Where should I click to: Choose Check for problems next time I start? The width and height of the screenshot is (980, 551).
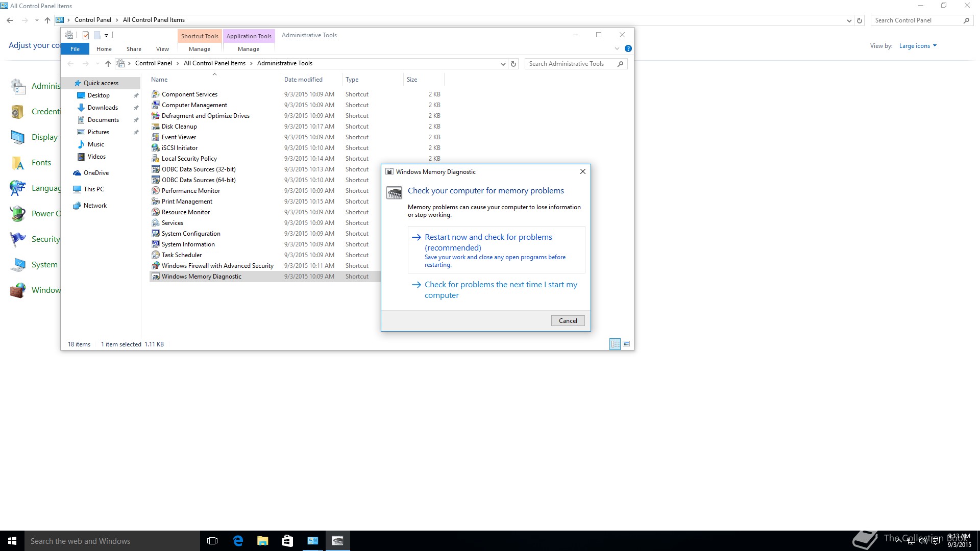click(496, 290)
